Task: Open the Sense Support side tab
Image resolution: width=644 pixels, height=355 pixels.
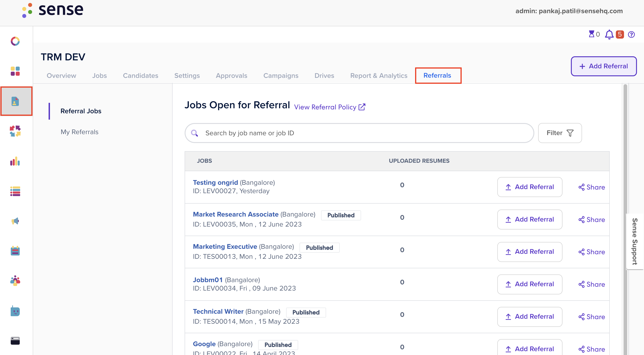Action: 634,241
